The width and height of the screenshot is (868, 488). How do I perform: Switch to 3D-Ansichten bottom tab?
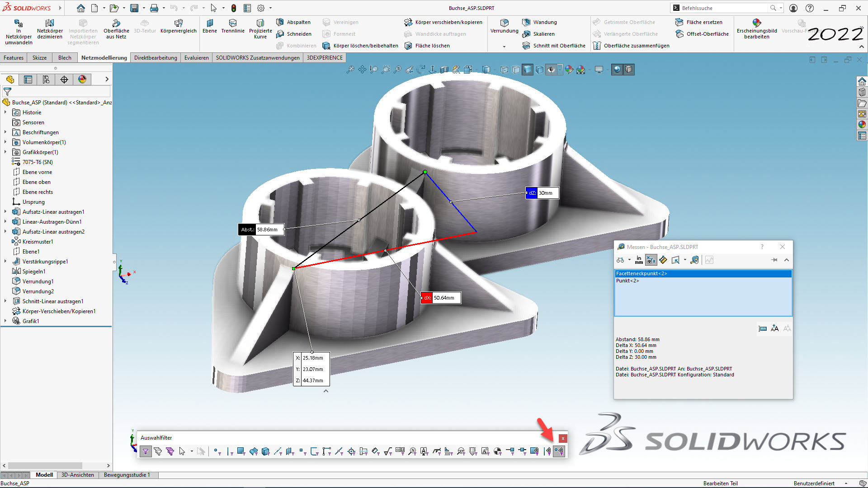(x=78, y=475)
